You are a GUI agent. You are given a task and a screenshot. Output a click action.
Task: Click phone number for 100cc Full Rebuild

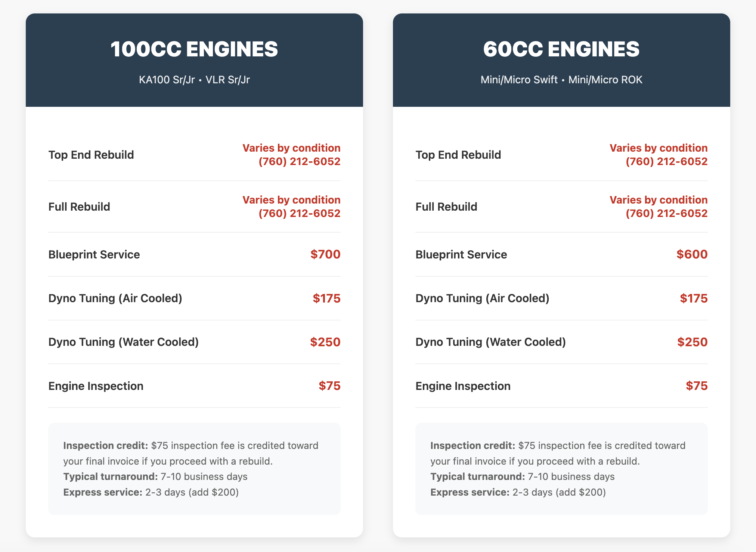click(300, 213)
